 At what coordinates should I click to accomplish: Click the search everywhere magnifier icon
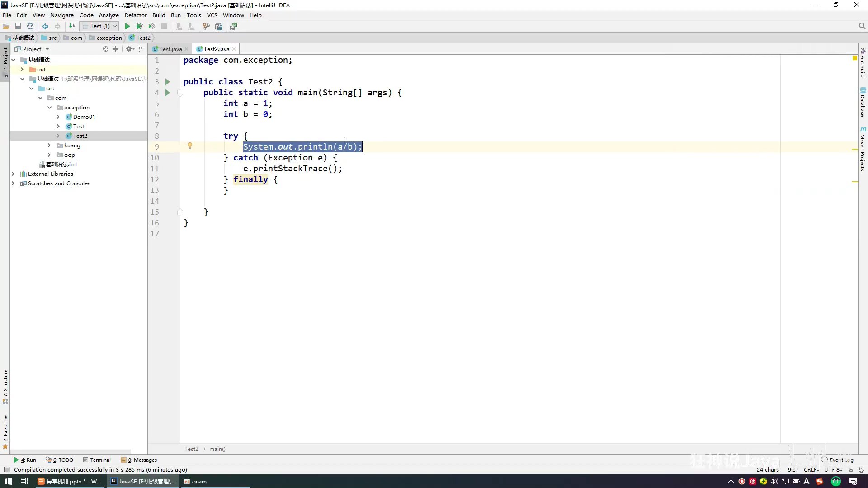[x=862, y=26]
